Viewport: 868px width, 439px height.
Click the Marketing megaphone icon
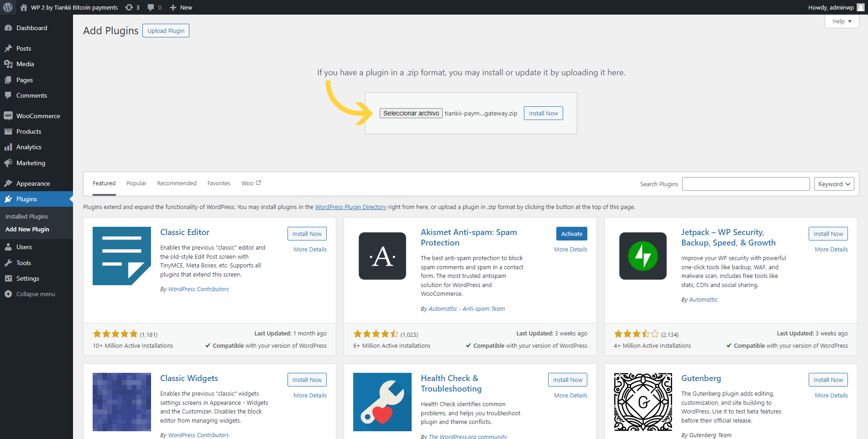[8, 163]
